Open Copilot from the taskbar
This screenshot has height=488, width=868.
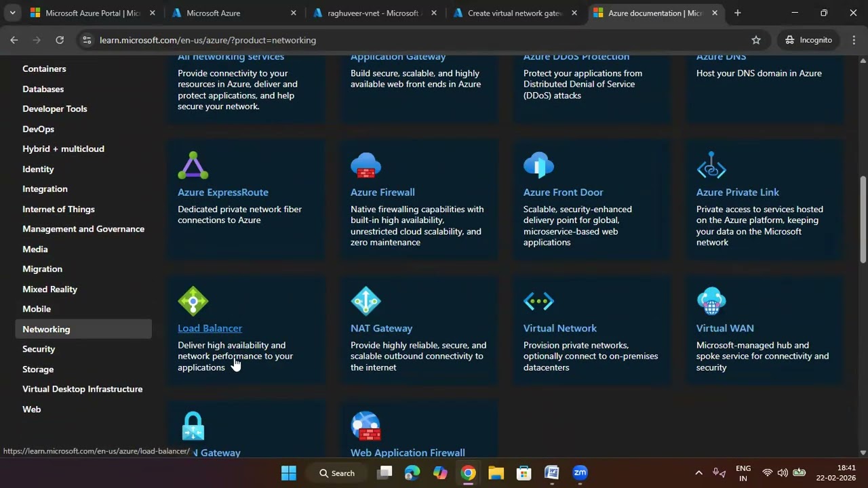pos(440,473)
